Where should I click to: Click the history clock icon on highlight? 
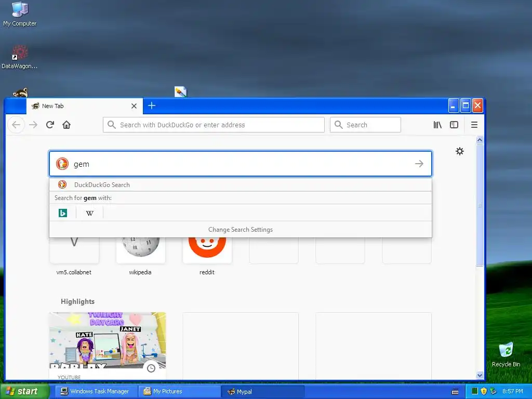click(151, 368)
